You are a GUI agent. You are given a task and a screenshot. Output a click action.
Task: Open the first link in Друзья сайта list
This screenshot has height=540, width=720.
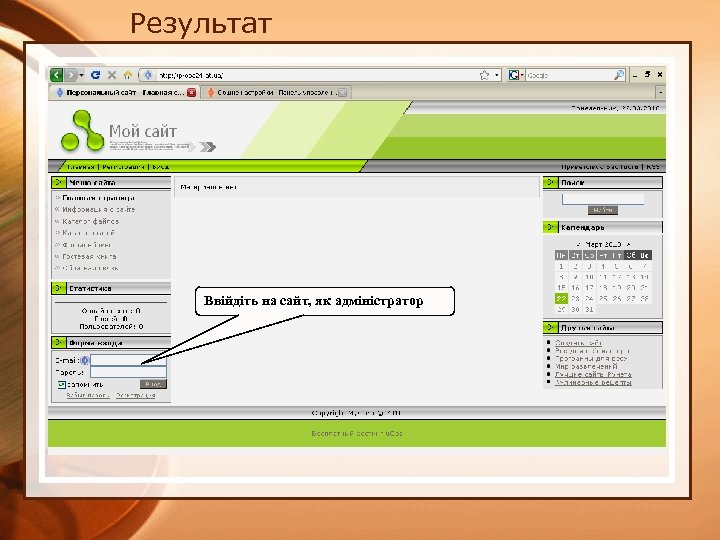point(578,343)
